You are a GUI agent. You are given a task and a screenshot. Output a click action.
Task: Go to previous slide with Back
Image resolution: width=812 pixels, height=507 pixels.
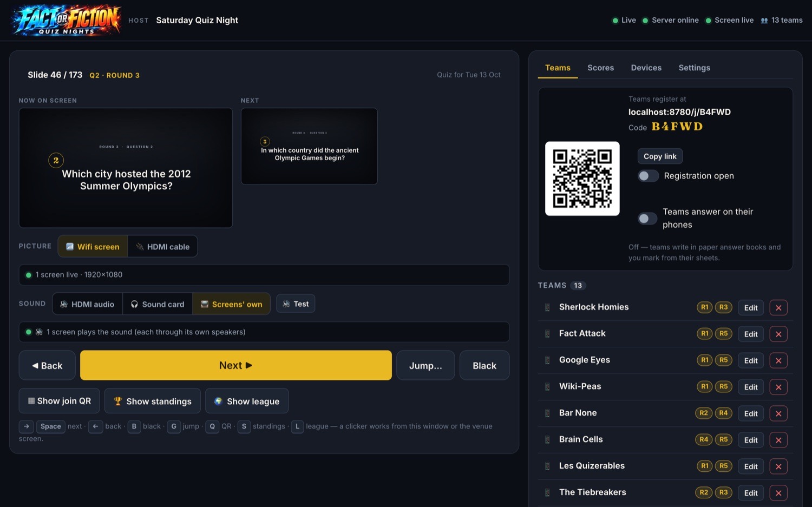click(47, 365)
